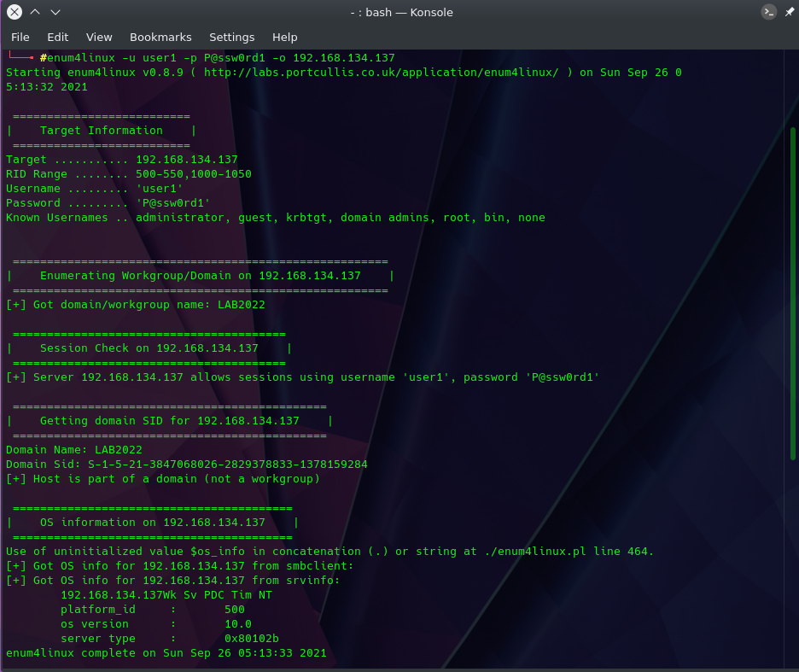Click the 'platform_id : 500' line

[x=152, y=610]
